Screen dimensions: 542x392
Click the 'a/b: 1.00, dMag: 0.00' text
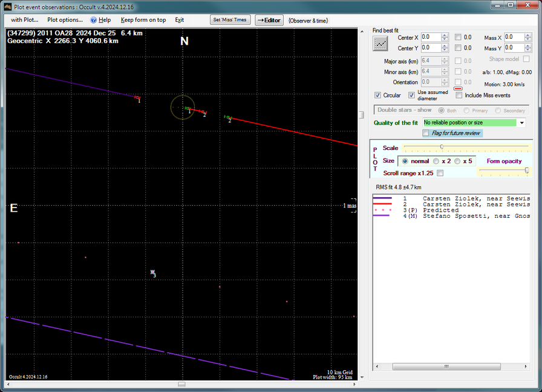click(507, 72)
